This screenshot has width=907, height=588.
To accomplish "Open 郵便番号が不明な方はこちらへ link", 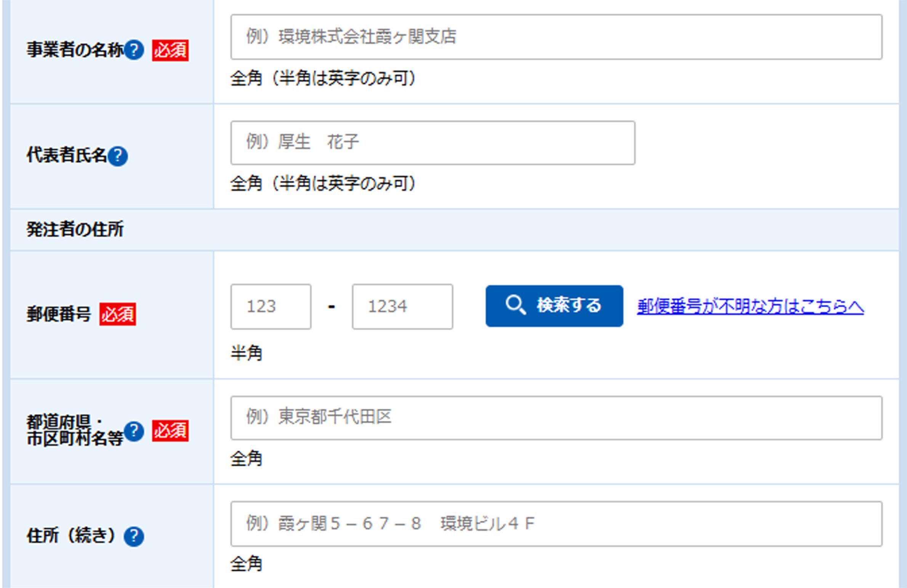I will coord(750,307).
